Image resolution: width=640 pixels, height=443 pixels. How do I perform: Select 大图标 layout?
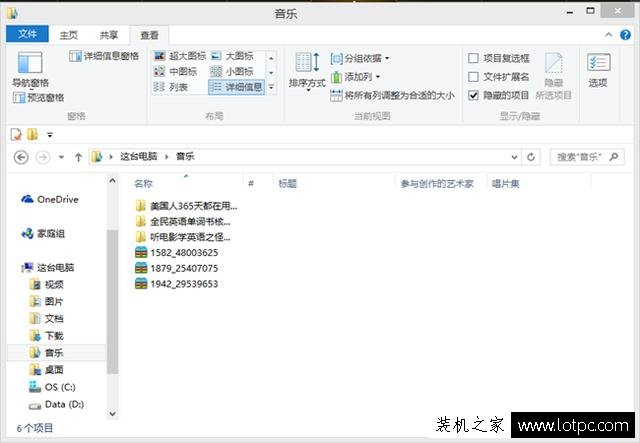(232, 56)
